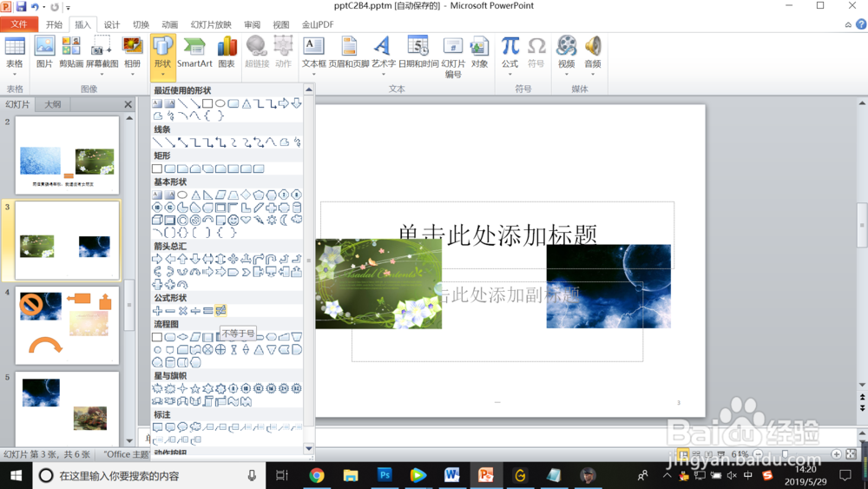The height and width of the screenshot is (489, 868).
Task: Open the SmartArt insert button
Action: point(194,52)
